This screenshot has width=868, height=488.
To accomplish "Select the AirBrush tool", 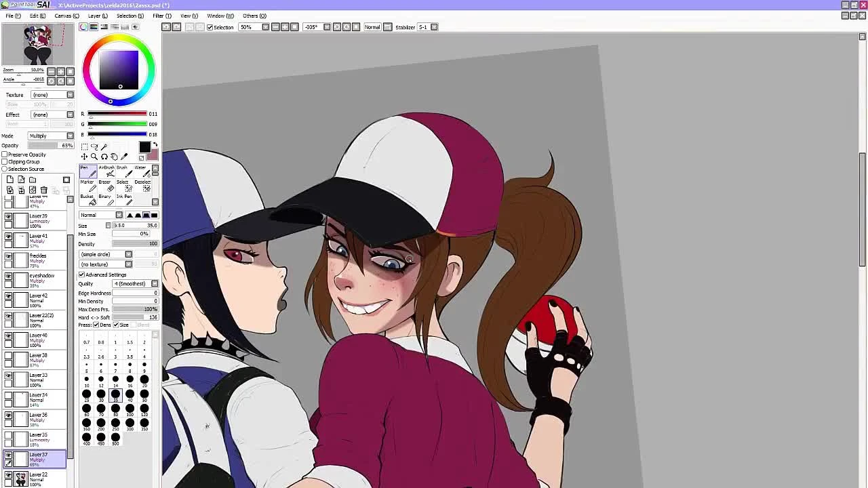I will [106, 170].
